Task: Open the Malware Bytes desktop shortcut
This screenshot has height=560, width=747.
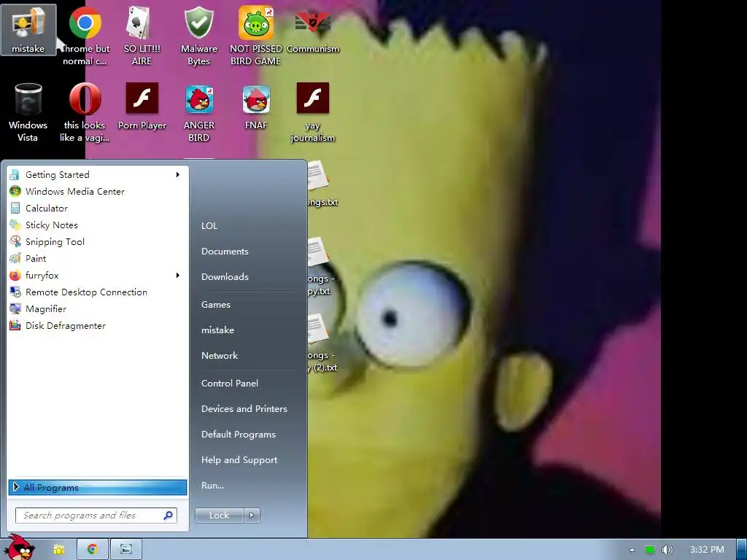Action: pyautogui.click(x=199, y=36)
